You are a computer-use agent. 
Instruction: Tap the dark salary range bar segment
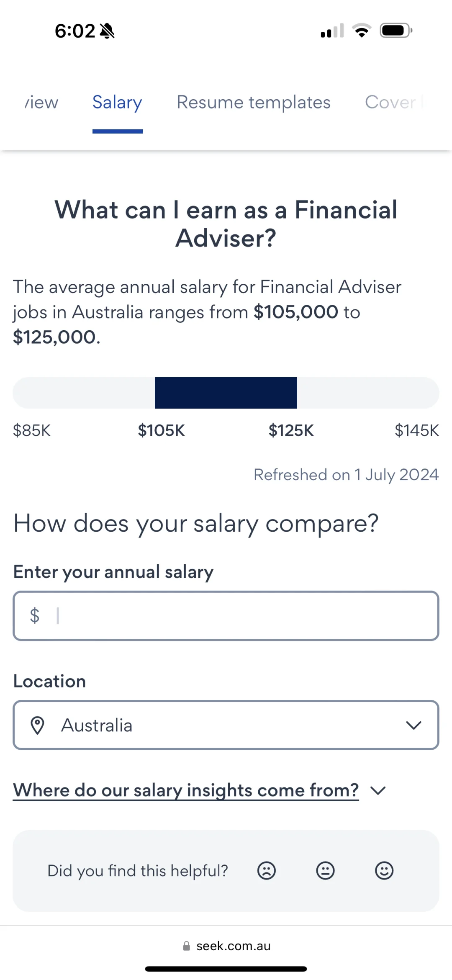226,393
